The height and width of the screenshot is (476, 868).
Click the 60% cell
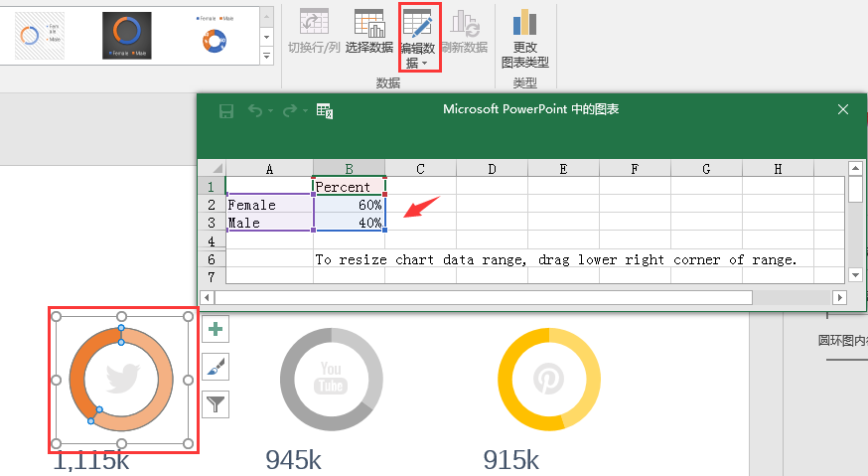(x=350, y=205)
